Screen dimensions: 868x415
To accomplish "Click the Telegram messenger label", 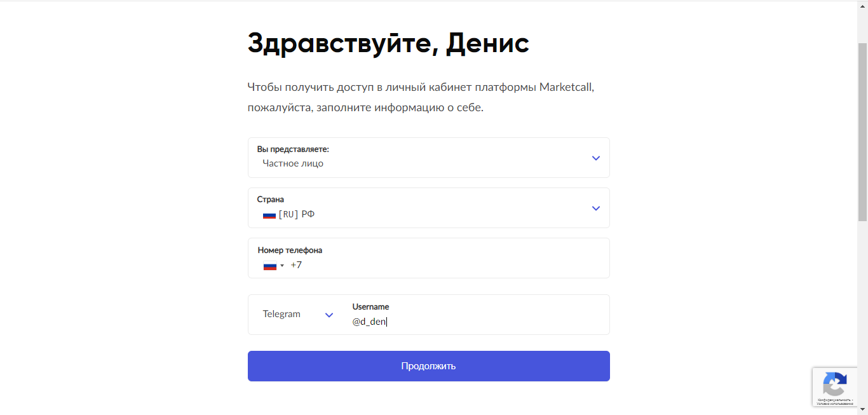I will (281, 314).
